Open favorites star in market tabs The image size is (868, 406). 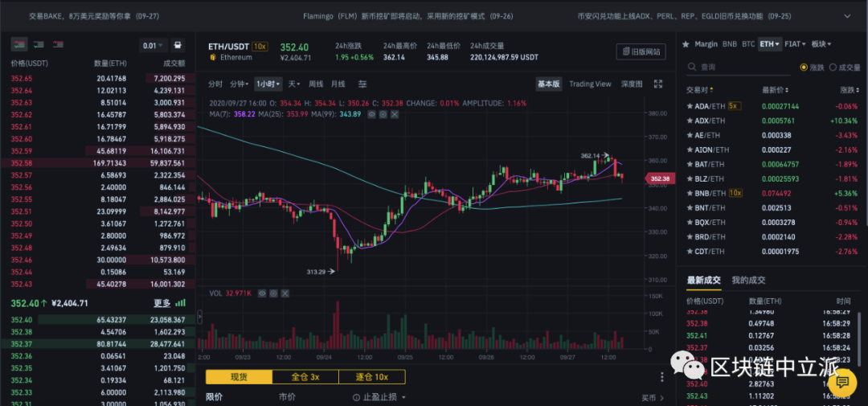pos(686,43)
